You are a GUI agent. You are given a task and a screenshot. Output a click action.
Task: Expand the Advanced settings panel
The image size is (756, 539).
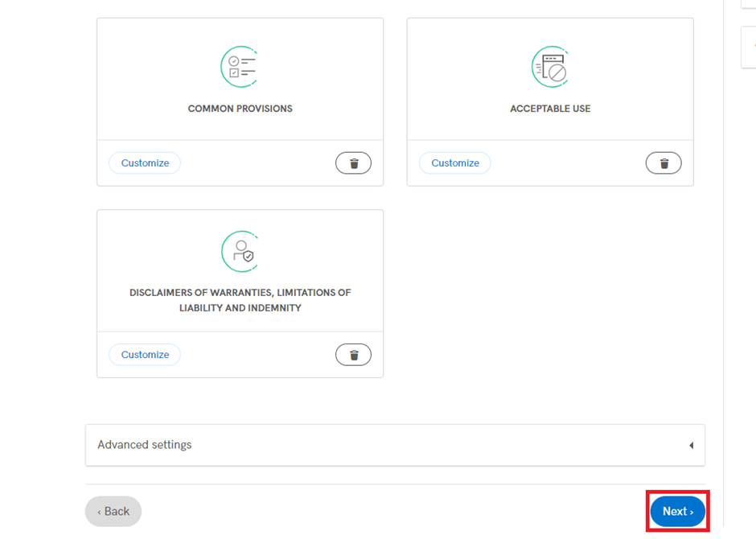[395, 445]
